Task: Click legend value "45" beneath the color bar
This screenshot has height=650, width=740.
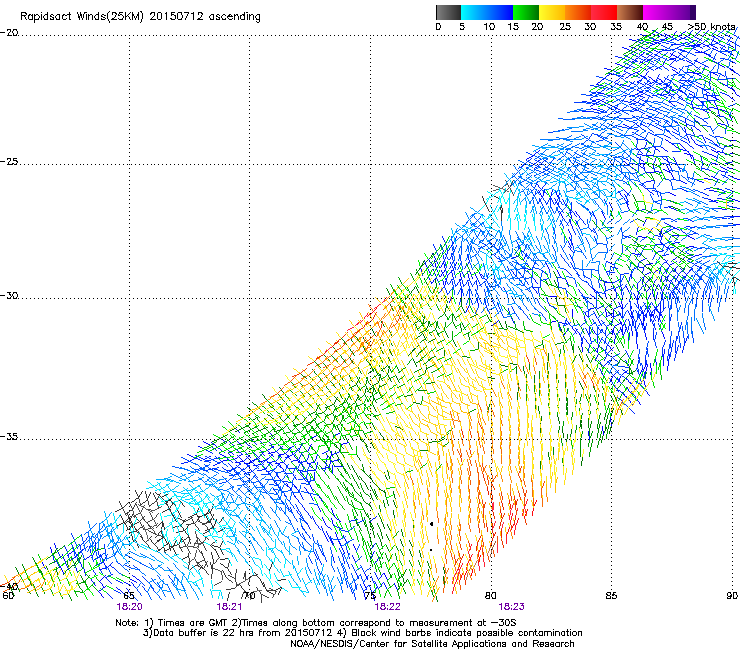Action: pos(667,27)
